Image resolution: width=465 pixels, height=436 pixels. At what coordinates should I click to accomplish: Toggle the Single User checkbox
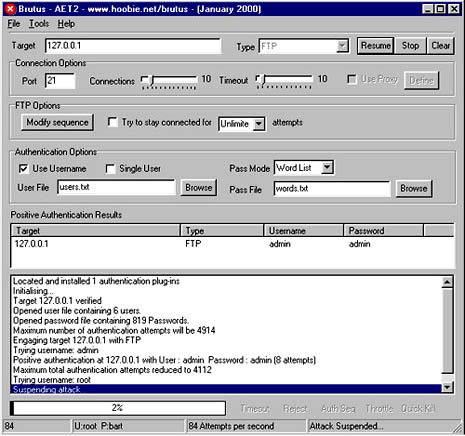tap(110, 169)
